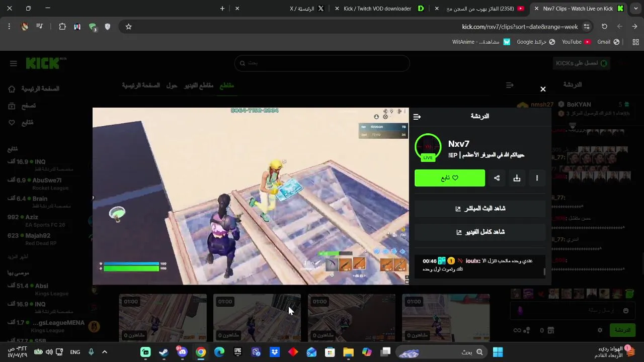Image resolution: width=644 pixels, height=362 pixels.
Task: Open the site info tune icon in address bar
Action: 587,27
